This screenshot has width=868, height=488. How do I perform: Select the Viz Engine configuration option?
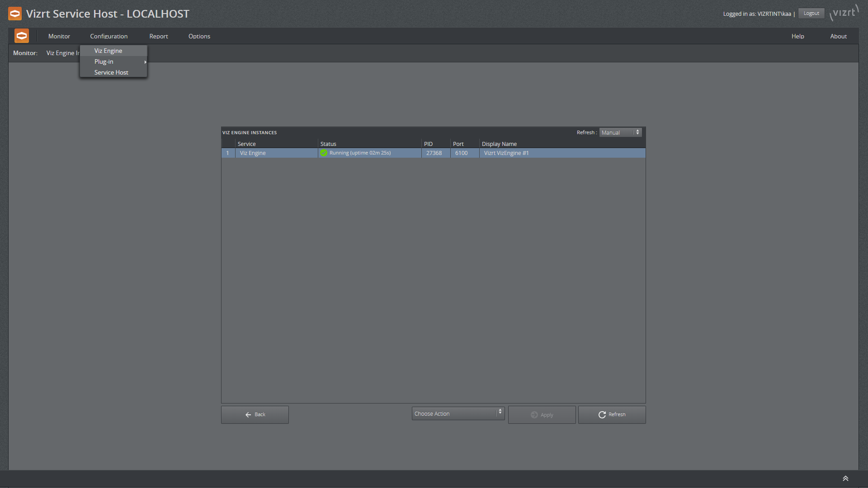(x=108, y=51)
